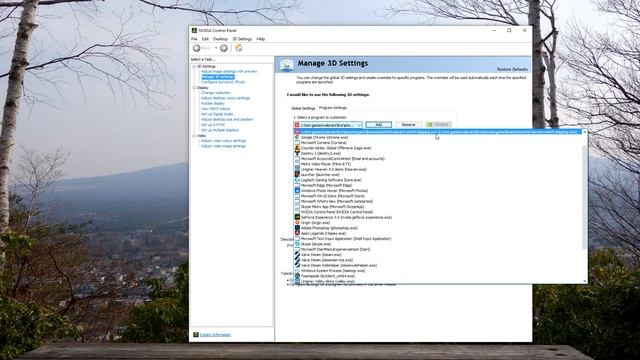Image resolution: width=640 pixels, height=360 pixels.
Task: Open the File menu
Action: [194, 39]
